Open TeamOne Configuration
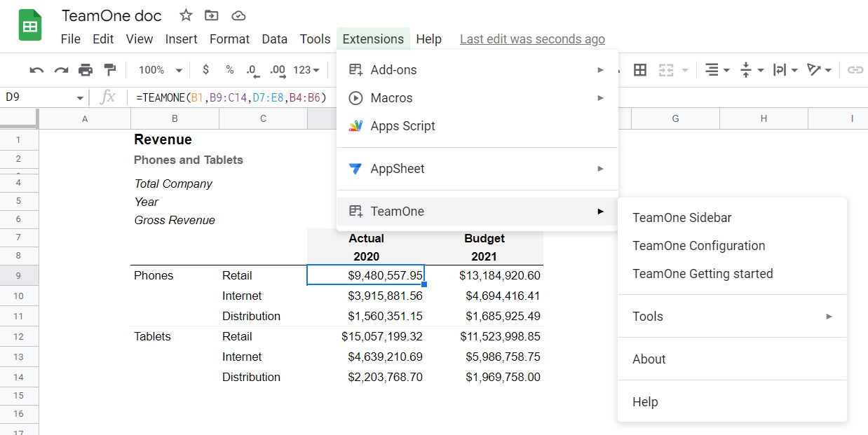Screen dimensions: 868x435 click(x=732, y=246)
